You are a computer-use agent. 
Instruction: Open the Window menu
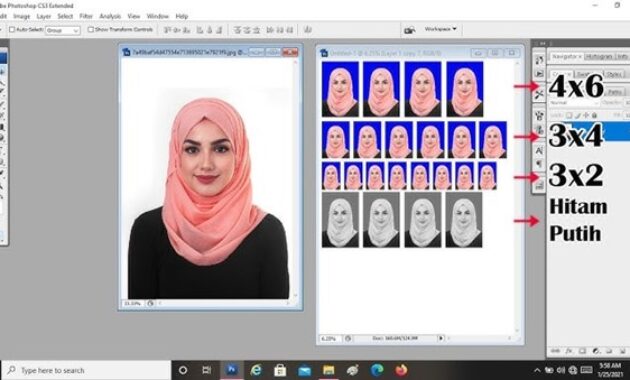(x=158, y=16)
